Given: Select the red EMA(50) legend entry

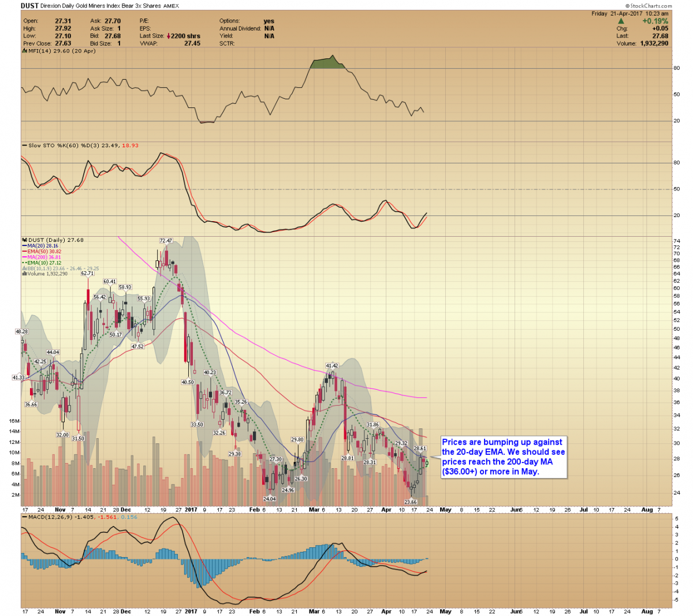Looking at the screenshot, I should [44, 252].
